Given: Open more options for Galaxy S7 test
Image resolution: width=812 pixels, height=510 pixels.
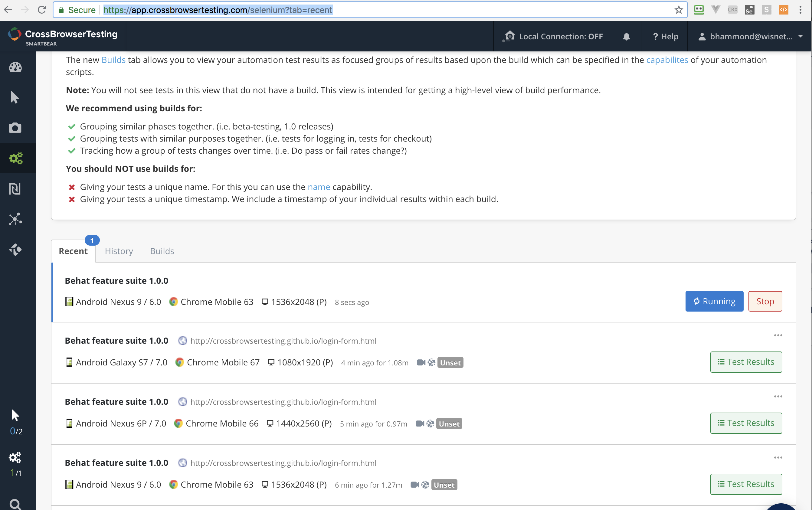Looking at the screenshot, I should point(778,335).
